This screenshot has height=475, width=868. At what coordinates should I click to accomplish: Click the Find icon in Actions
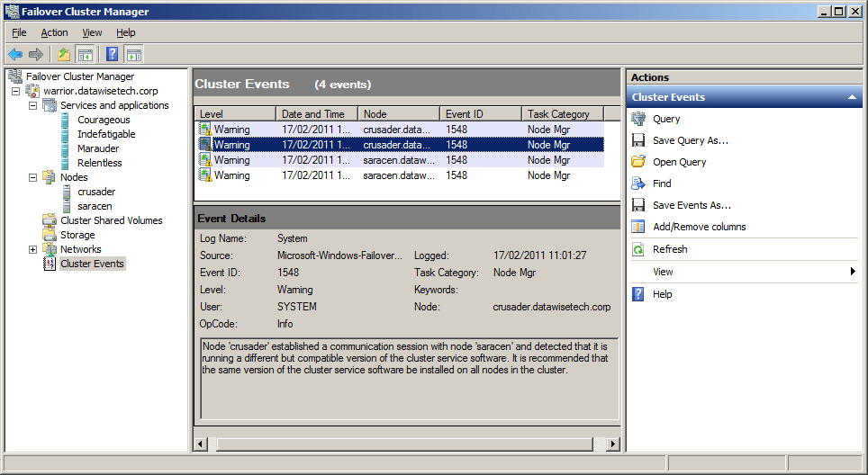click(x=638, y=184)
